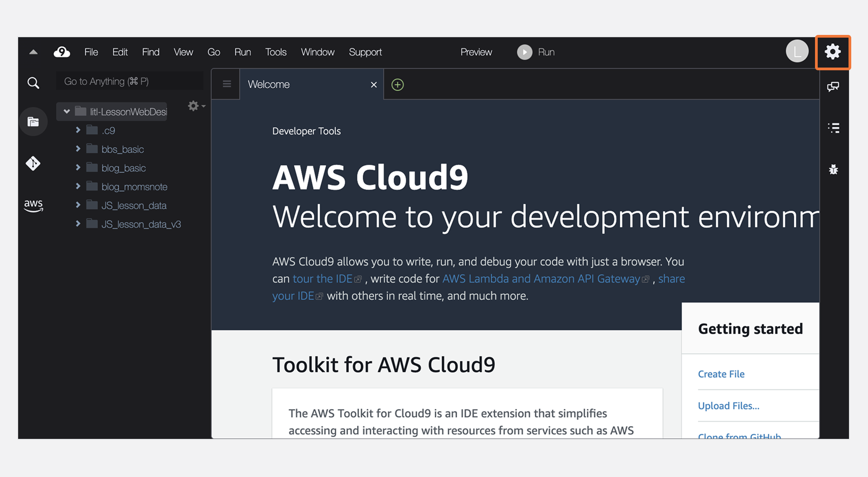Click the Run play button
This screenshot has width=868, height=477.
[x=525, y=52]
